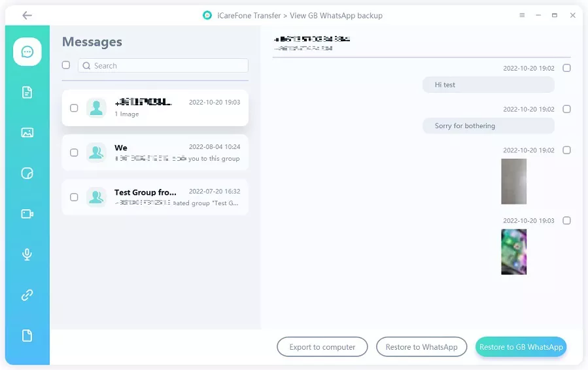Open the hamburger menu in title bar
This screenshot has width=588, height=370.
[522, 15]
